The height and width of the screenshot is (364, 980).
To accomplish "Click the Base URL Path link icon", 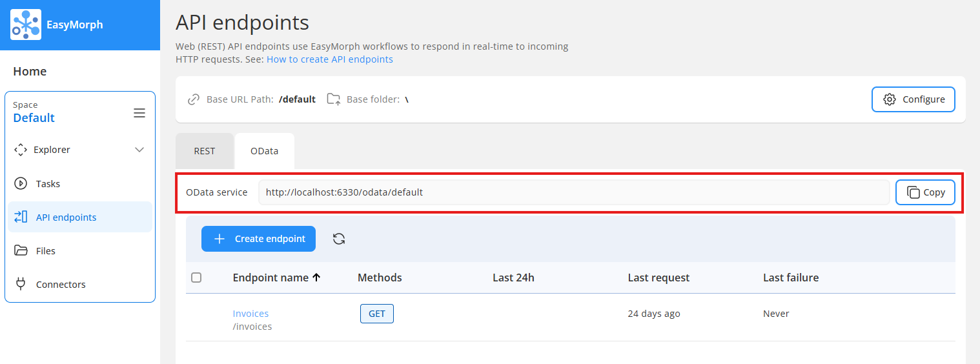I will tap(193, 99).
